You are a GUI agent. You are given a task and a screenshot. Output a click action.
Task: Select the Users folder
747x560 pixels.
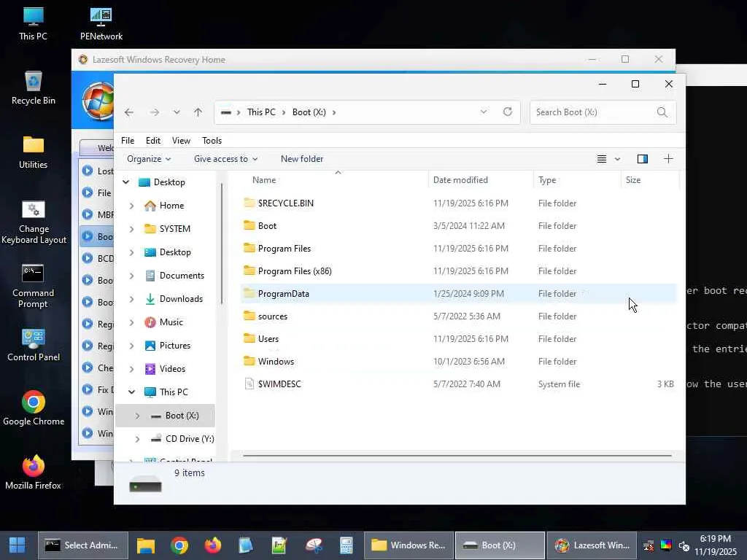click(458, 339)
